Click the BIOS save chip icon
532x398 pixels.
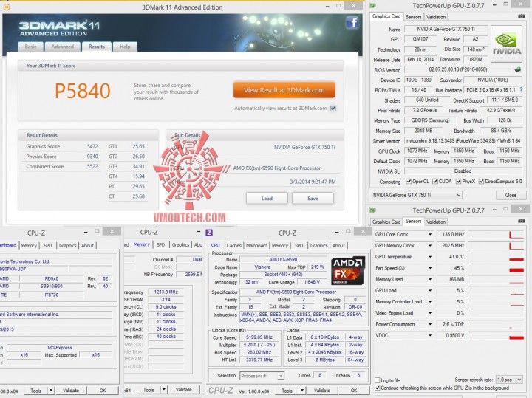click(518, 69)
